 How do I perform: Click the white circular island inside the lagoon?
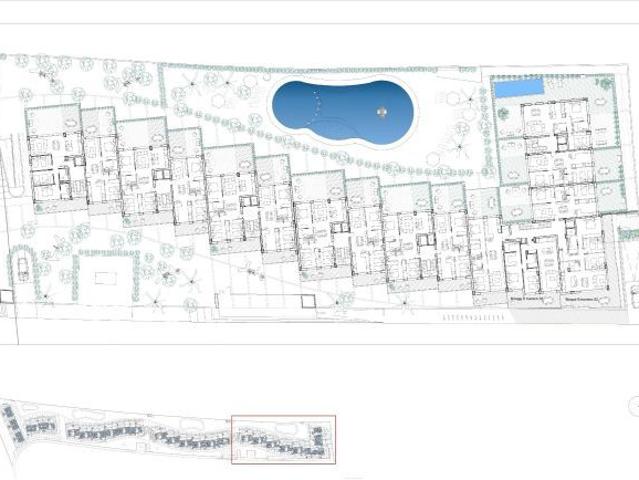[382, 112]
